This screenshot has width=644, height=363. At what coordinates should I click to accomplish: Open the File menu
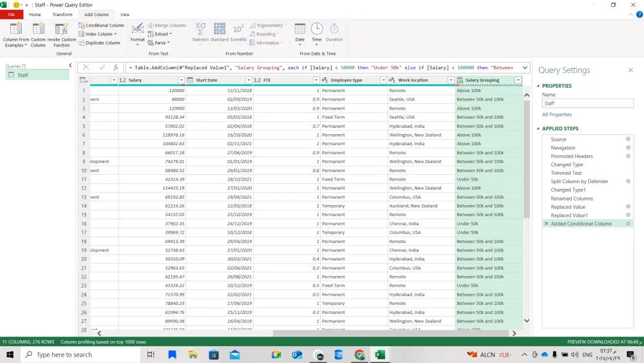pyautogui.click(x=12, y=14)
